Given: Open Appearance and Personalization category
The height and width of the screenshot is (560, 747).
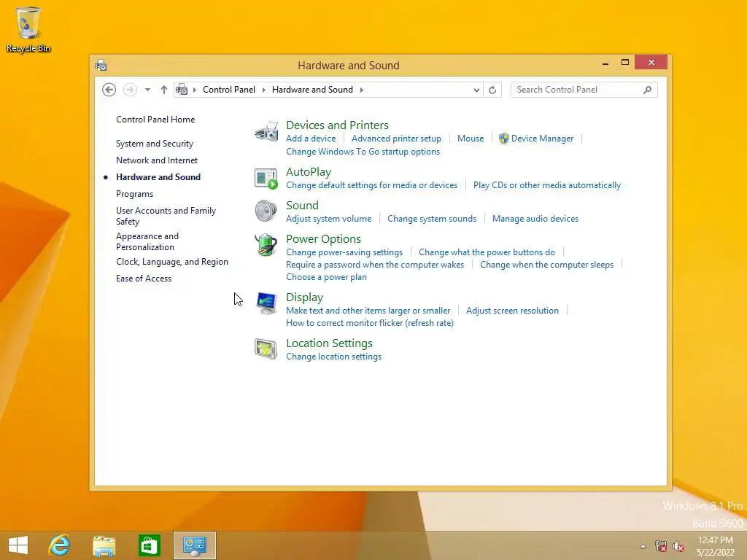Looking at the screenshot, I should [147, 241].
